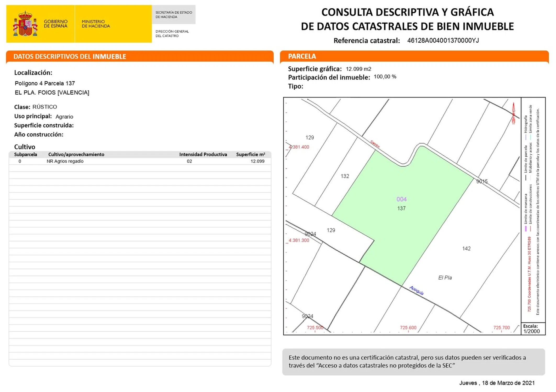The image size is (556, 392).
Task: Select the DATOS DESCRIPTIVOS DEL INMUEBLE header
Action: pyautogui.click(x=70, y=57)
